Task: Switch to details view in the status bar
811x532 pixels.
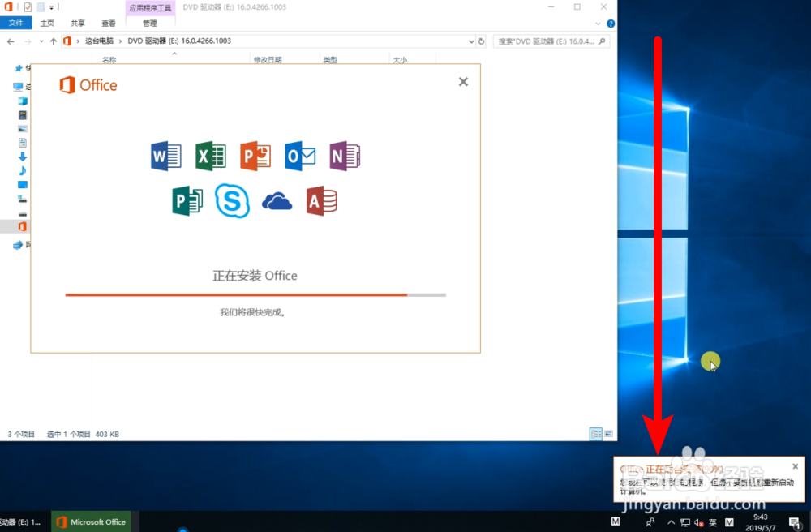Action: click(594, 434)
